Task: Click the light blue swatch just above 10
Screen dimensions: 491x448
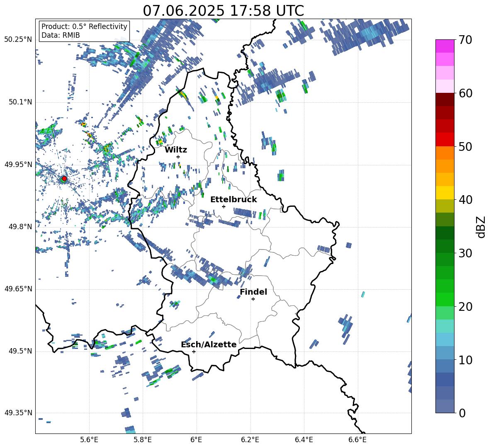Action: click(x=445, y=353)
